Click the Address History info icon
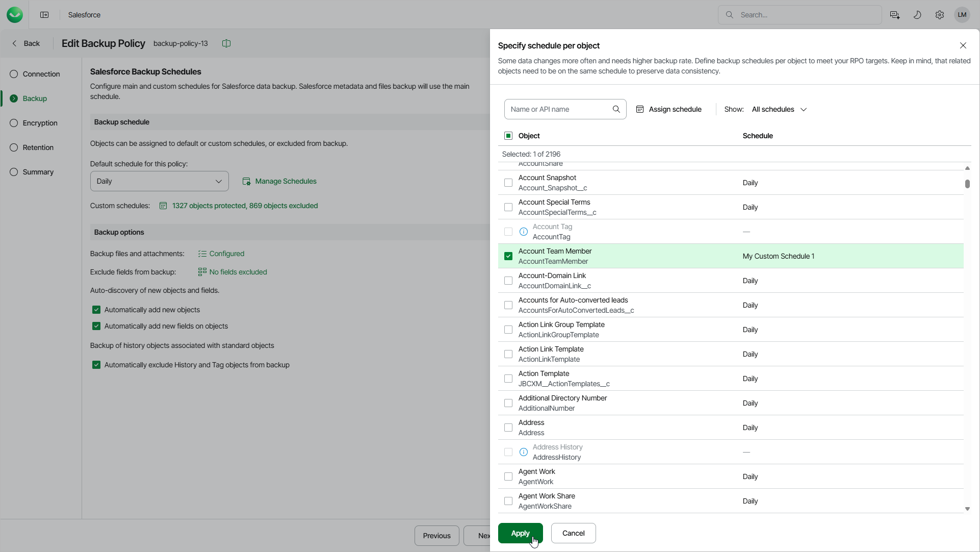980x552 pixels. click(x=523, y=452)
